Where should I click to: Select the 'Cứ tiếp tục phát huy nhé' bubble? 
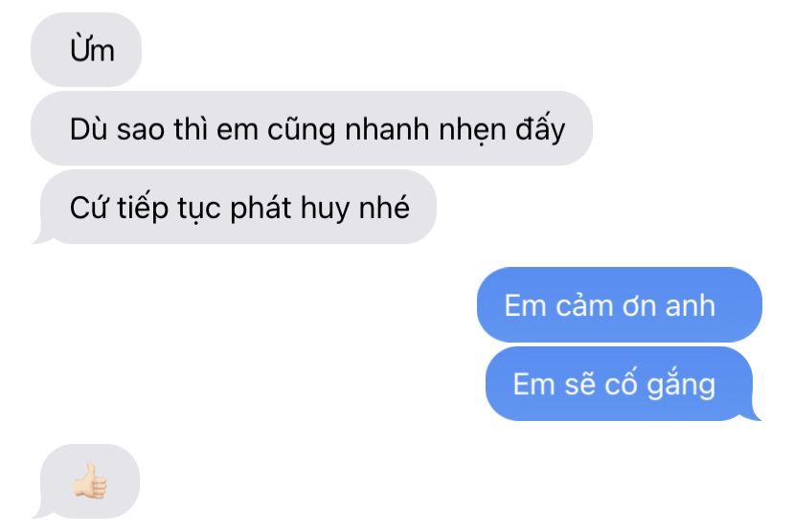(234, 207)
